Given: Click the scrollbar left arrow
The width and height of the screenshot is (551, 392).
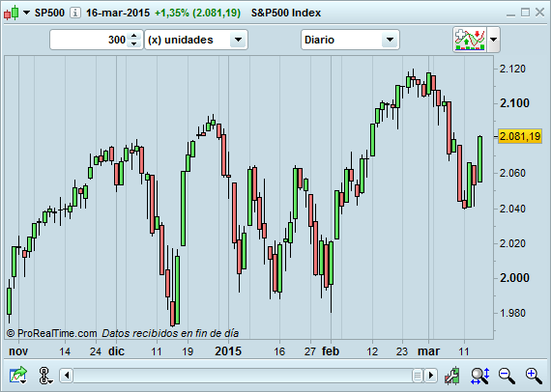Looking at the screenshot, I should click(67, 376).
